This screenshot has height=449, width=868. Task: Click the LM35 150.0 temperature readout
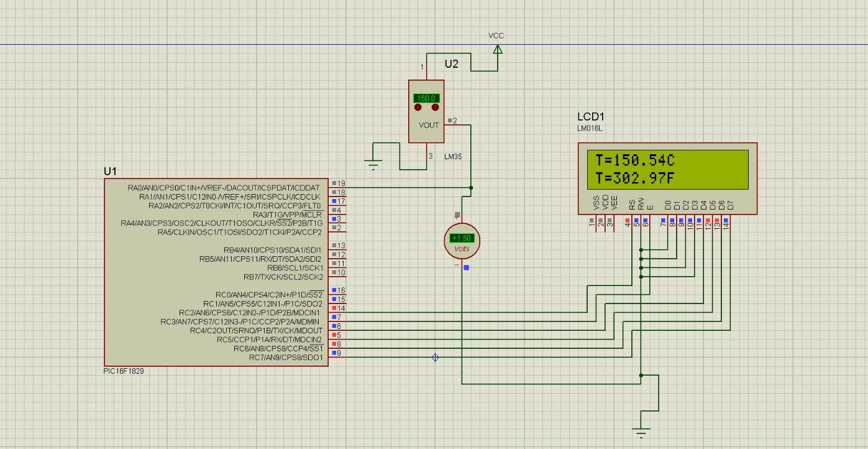(x=426, y=98)
